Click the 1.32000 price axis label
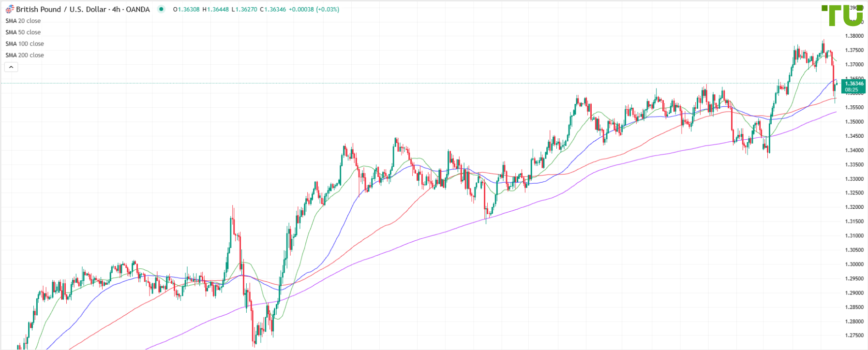The image size is (868, 350). pos(854,207)
